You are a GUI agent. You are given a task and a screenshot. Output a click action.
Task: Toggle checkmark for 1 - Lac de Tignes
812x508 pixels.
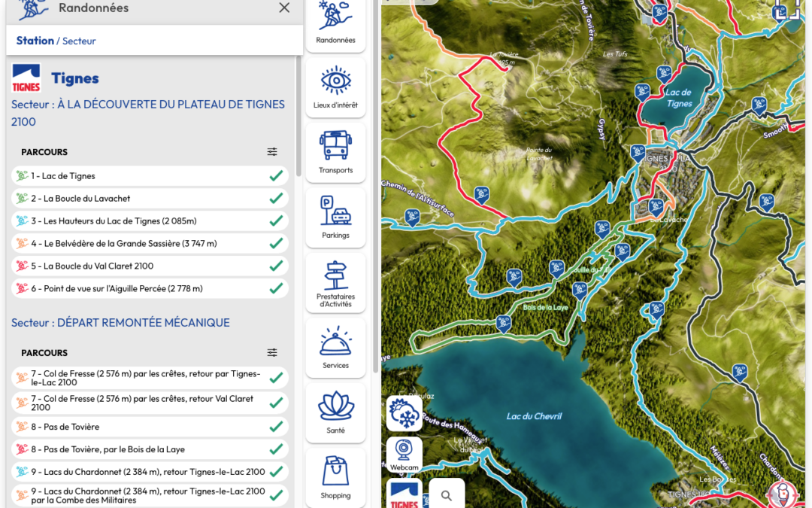pos(276,175)
